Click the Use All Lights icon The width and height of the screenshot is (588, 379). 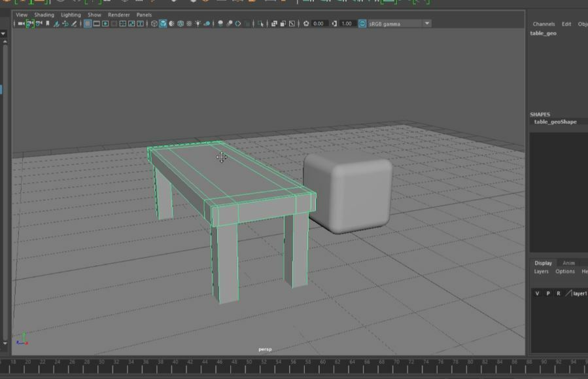click(x=198, y=23)
